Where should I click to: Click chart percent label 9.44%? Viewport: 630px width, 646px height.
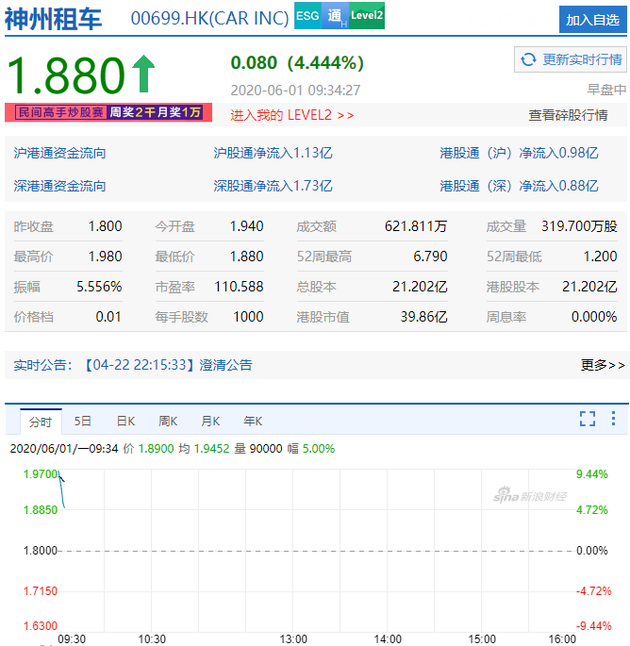pos(592,474)
